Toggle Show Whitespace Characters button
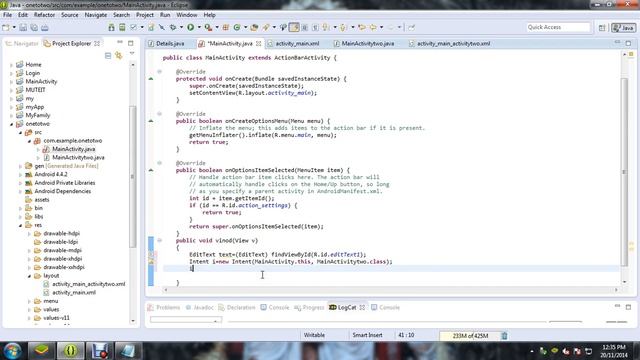 click(315, 27)
